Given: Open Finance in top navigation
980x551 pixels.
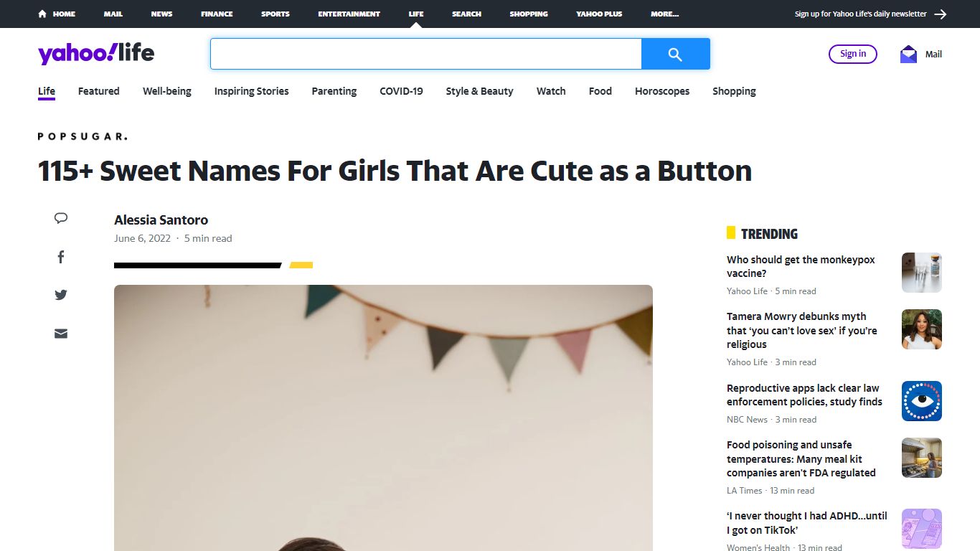Looking at the screenshot, I should pyautogui.click(x=217, y=14).
